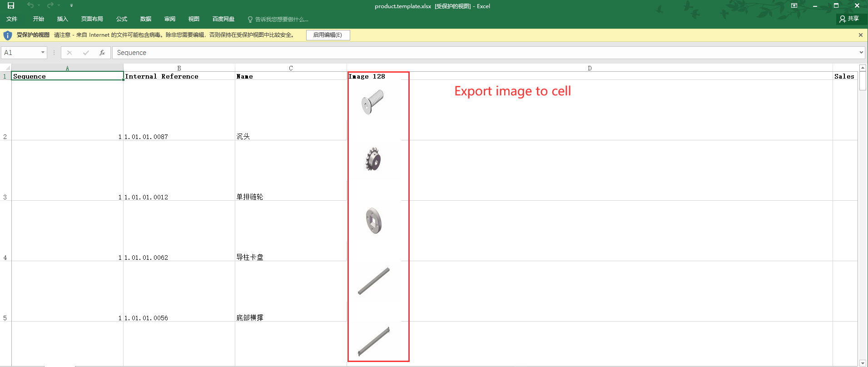Open the 视图 (View) tab
The image size is (868, 367).
click(x=194, y=19)
